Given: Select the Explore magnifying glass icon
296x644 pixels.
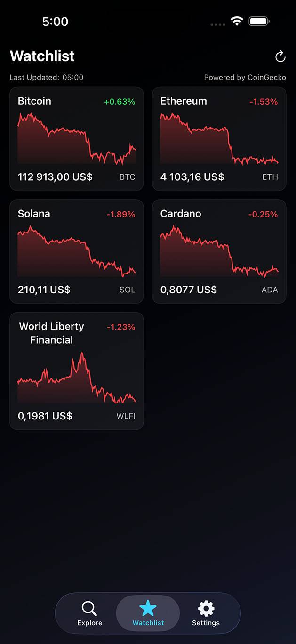Looking at the screenshot, I should [x=89, y=608].
